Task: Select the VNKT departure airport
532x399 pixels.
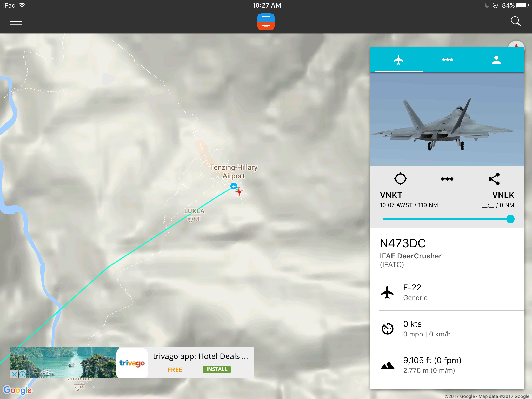Action: point(391,195)
